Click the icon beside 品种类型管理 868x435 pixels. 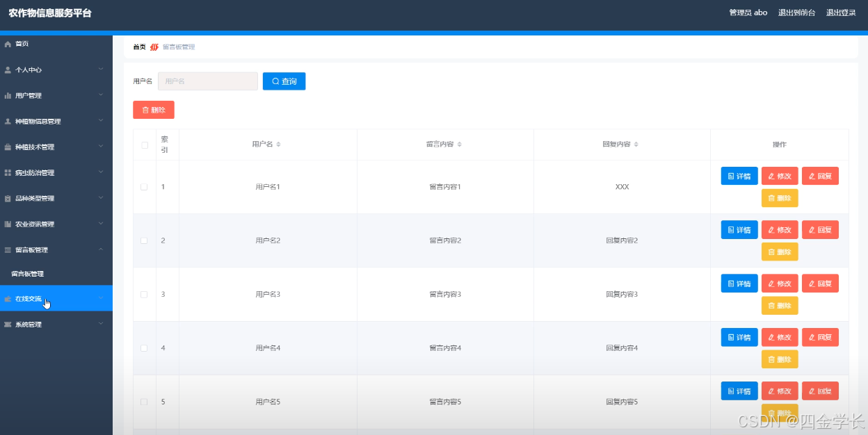[x=8, y=199]
